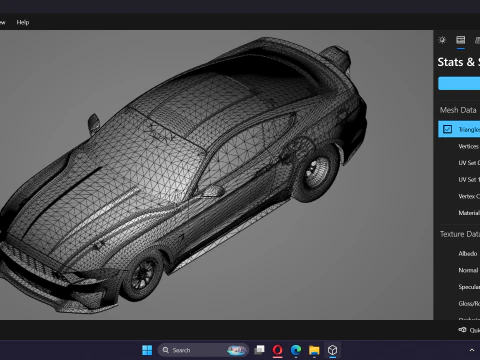Click the Quick animations icon in bottom bar
The height and width of the screenshot is (360, 480).
[x=462, y=330]
